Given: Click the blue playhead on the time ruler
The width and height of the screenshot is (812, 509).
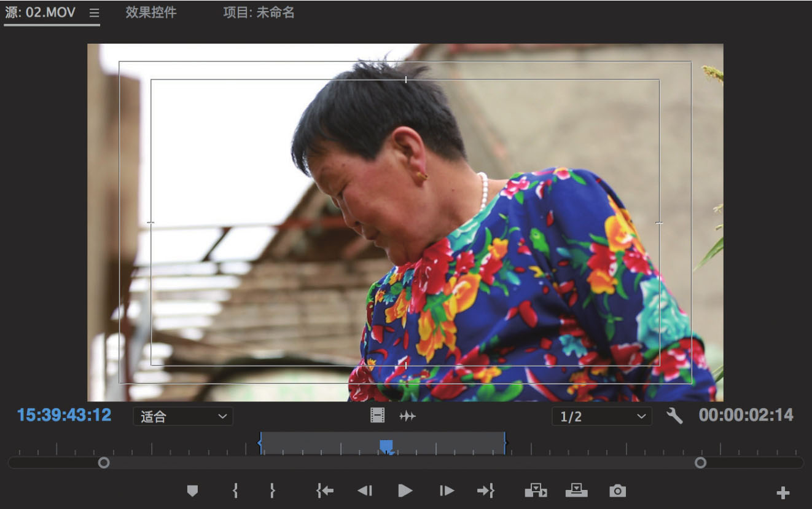Looking at the screenshot, I should tap(386, 446).
